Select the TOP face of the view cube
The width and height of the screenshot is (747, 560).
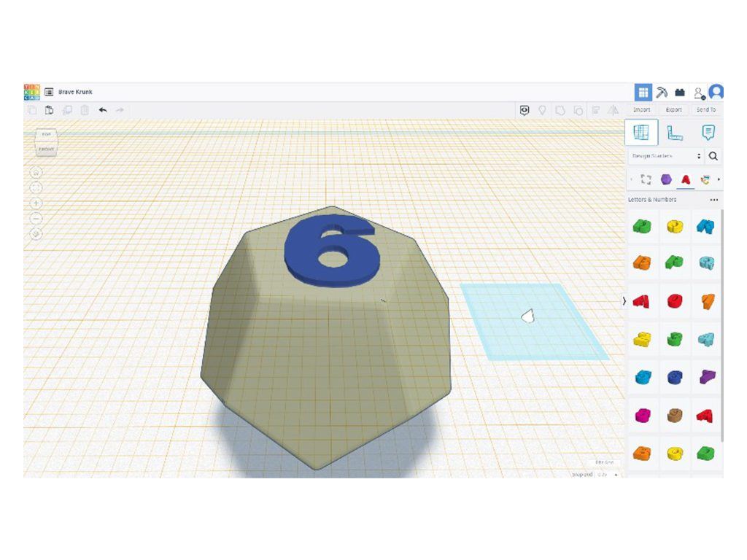(46, 134)
